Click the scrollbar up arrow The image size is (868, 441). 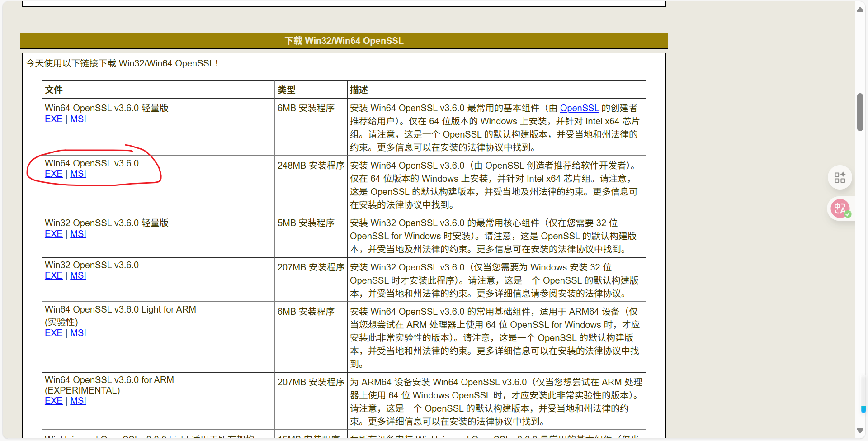coord(860,9)
